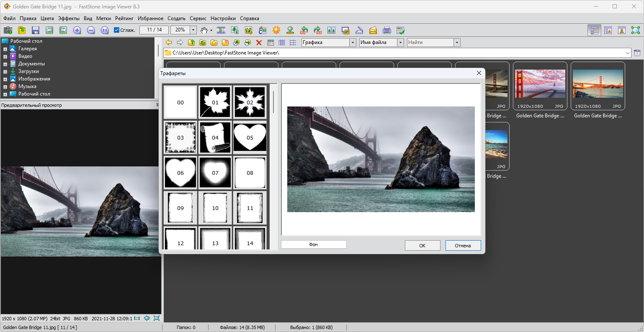Click the save floppy disk icon

click(36, 30)
